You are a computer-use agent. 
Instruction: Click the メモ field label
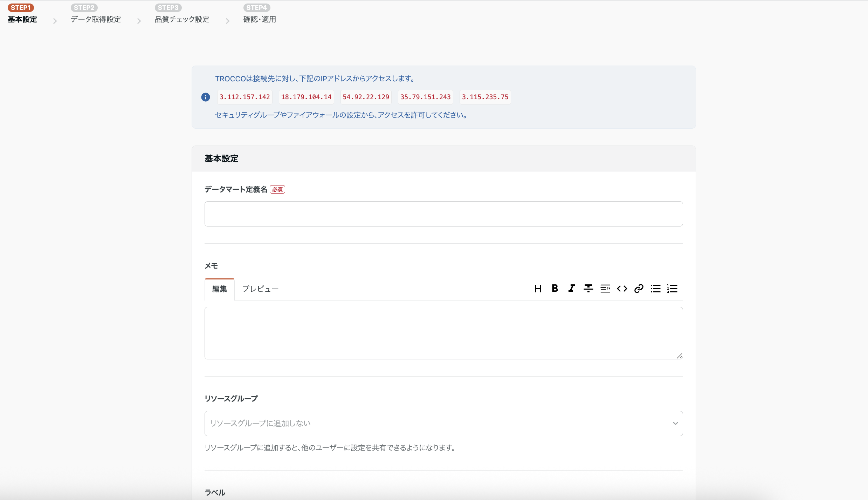tap(211, 266)
